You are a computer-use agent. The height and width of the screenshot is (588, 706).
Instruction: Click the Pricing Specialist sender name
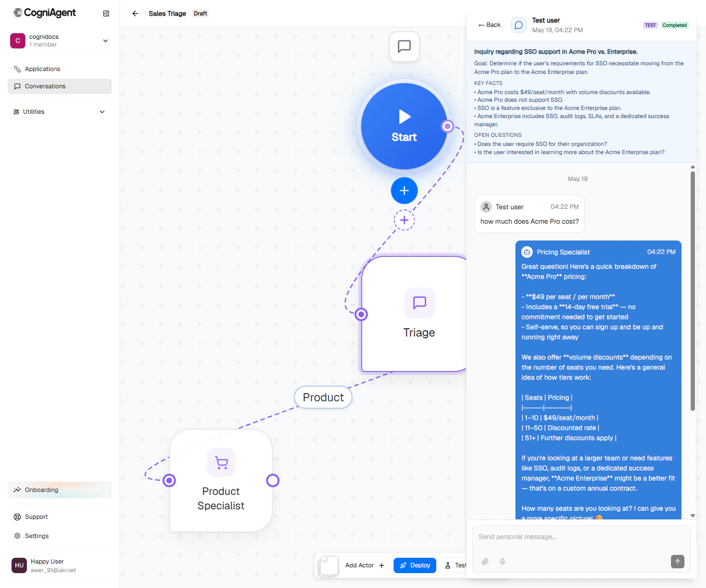(563, 252)
